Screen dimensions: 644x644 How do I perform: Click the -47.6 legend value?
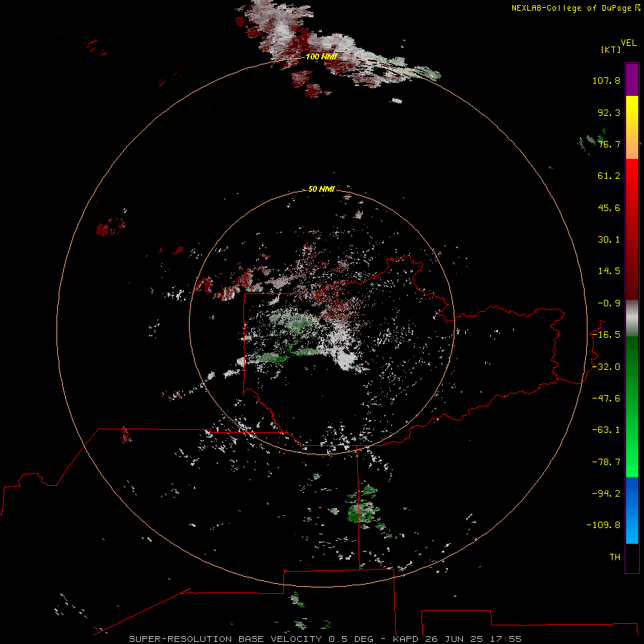click(606, 399)
